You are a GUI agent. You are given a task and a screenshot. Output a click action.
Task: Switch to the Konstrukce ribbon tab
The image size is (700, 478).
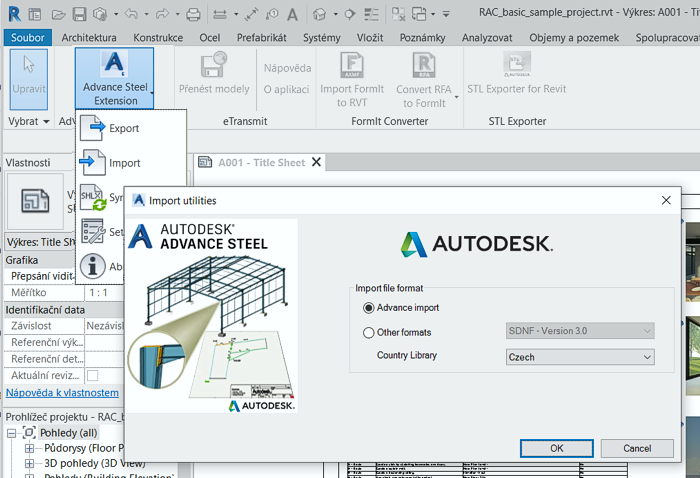pyautogui.click(x=158, y=38)
